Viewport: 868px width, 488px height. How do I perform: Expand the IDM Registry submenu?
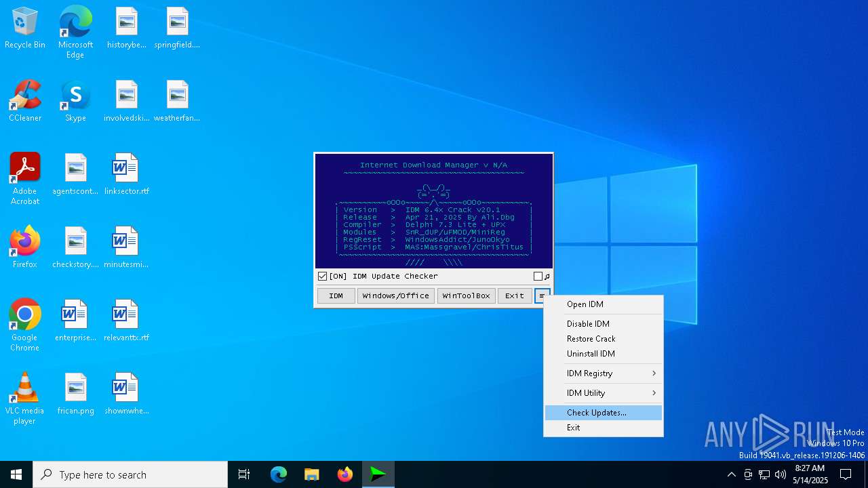pyautogui.click(x=604, y=373)
